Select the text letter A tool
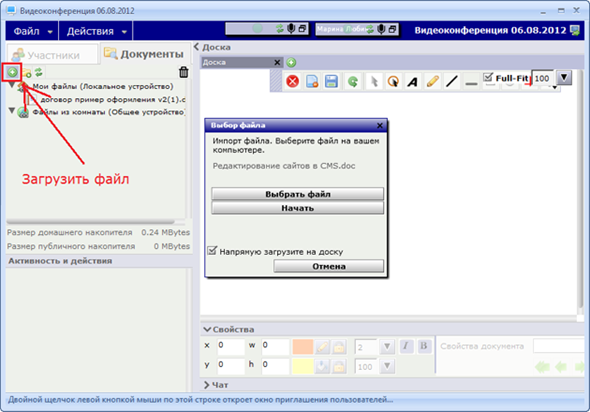This screenshot has width=590, height=412. coord(413,81)
